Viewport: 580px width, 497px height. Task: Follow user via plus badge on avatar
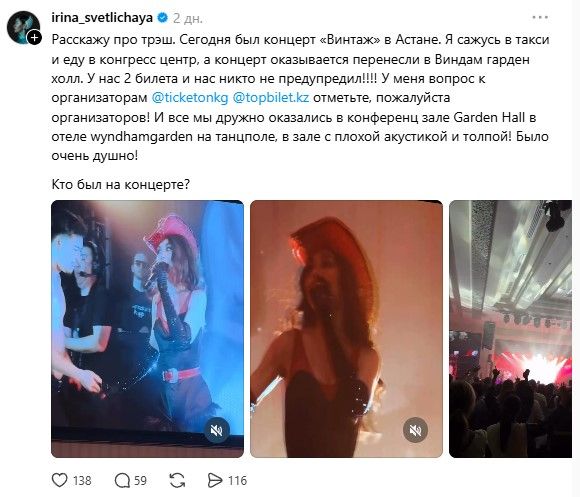[x=34, y=38]
